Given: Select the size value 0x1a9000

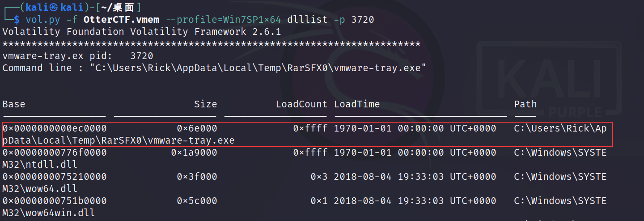Looking at the screenshot, I should (x=194, y=153).
